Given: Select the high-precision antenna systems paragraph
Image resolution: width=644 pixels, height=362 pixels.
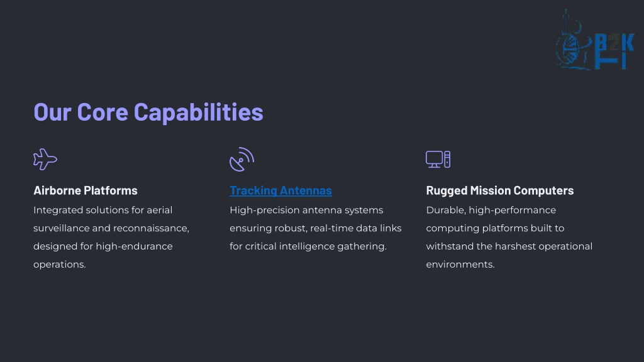Looking at the screenshot, I should click(x=316, y=228).
